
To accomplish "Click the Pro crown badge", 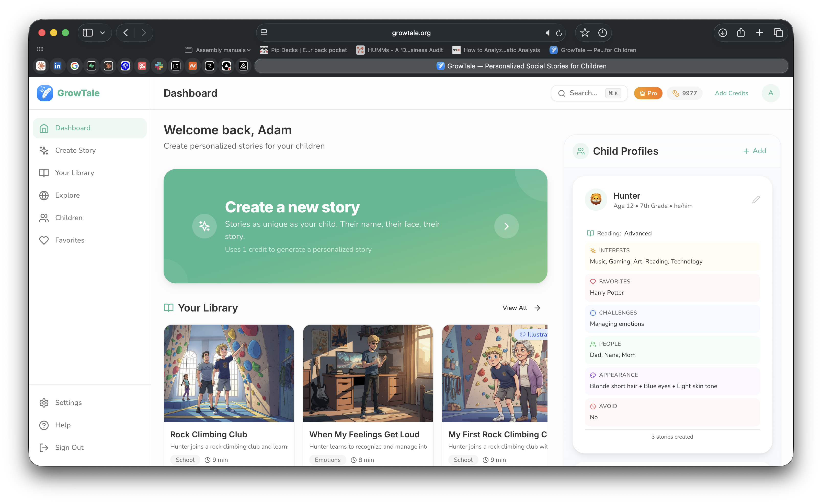I will 648,93.
